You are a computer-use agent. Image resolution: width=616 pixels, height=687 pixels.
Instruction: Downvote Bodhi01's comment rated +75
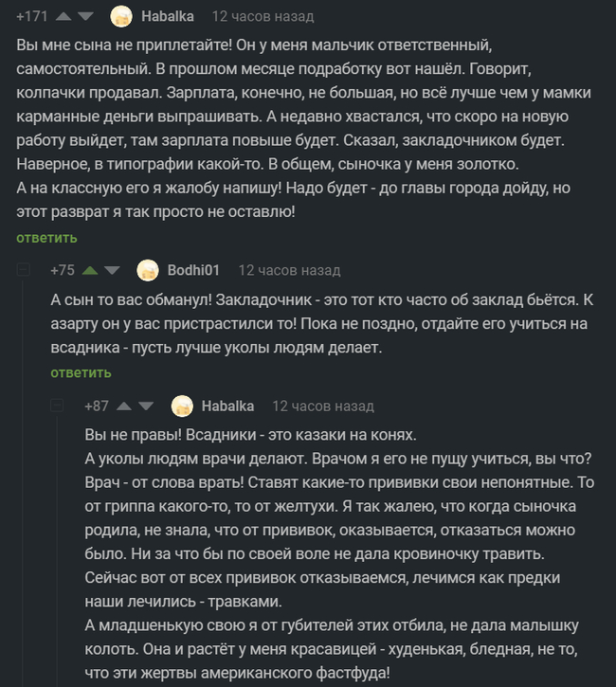tap(113, 270)
